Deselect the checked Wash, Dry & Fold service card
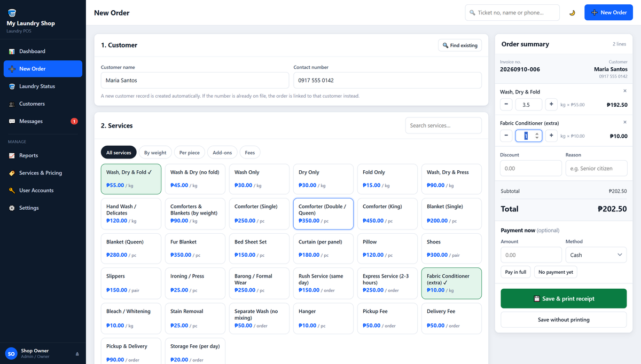The height and width of the screenshot is (364, 641). [x=131, y=179]
